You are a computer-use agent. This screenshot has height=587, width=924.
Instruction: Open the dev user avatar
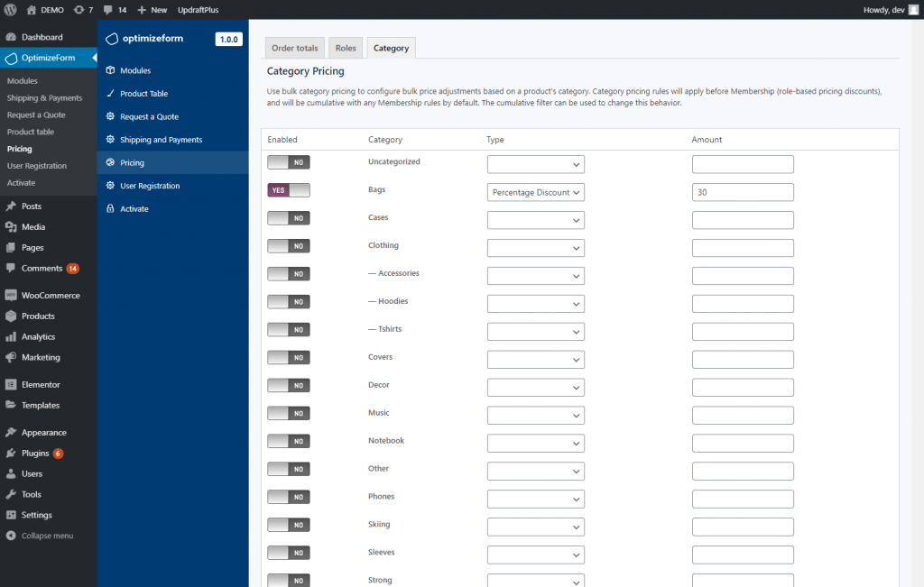[x=913, y=9]
